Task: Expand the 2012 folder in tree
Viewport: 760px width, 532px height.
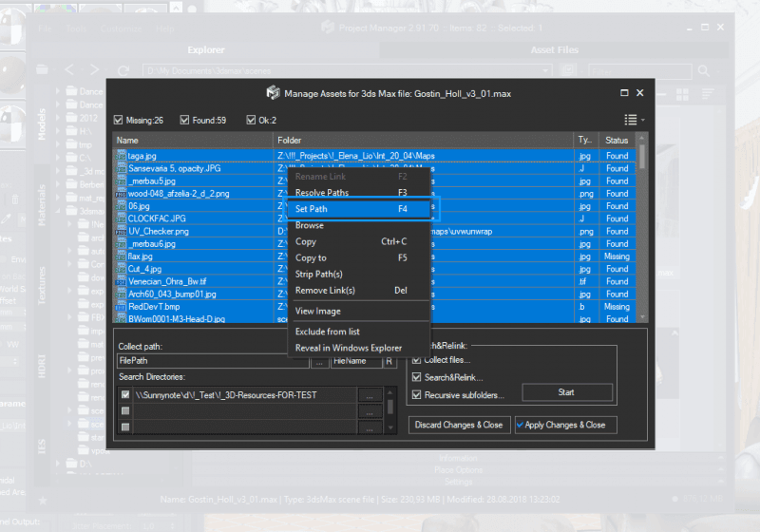Action: pyautogui.click(x=58, y=118)
